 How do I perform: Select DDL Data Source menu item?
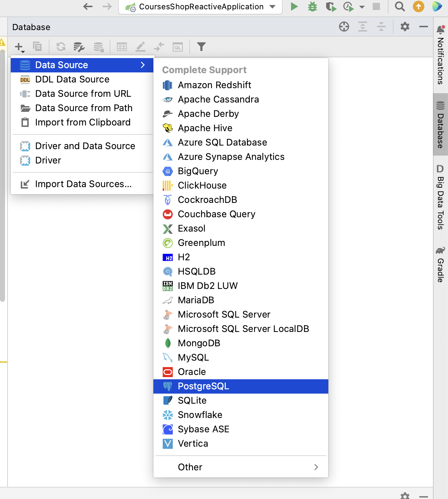coord(72,79)
